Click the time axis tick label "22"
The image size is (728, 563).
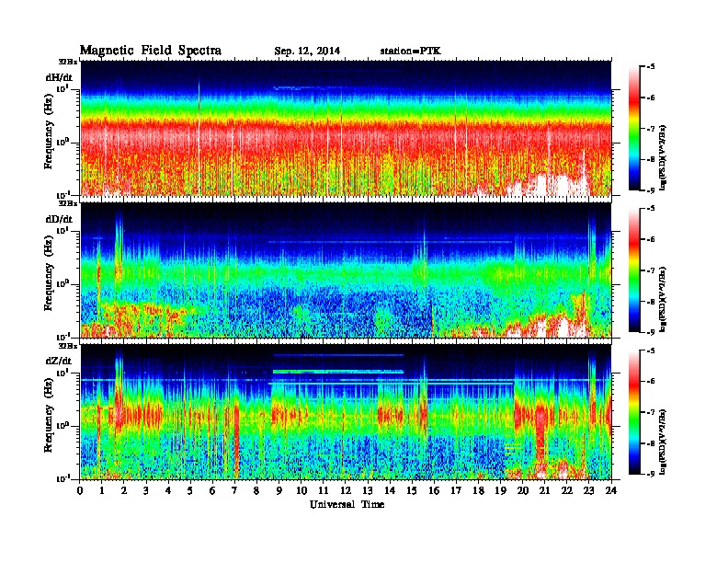[x=567, y=490]
